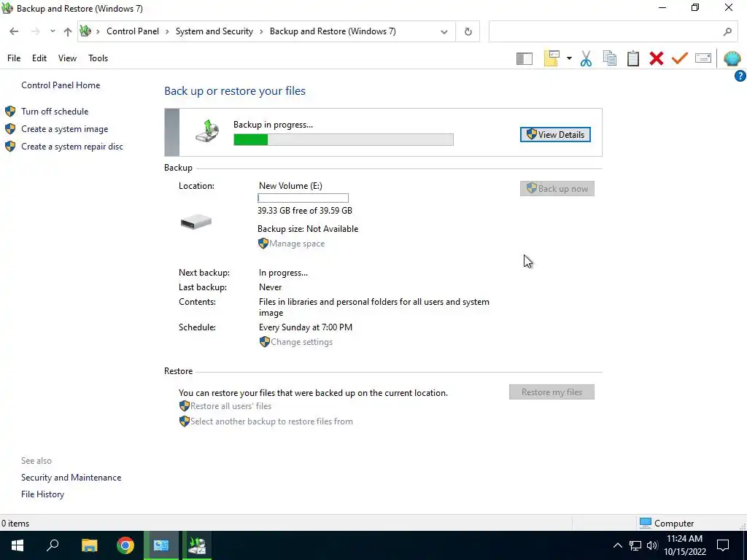Click Select another backup to restore files from
Image resolution: width=747 pixels, height=560 pixels.
click(x=271, y=421)
